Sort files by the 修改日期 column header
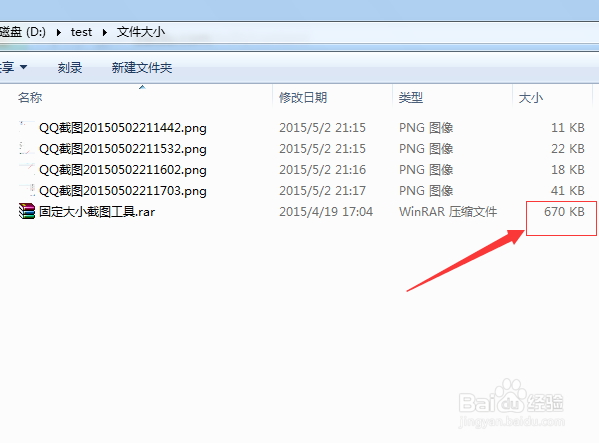This screenshot has height=443, width=599. [303, 98]
